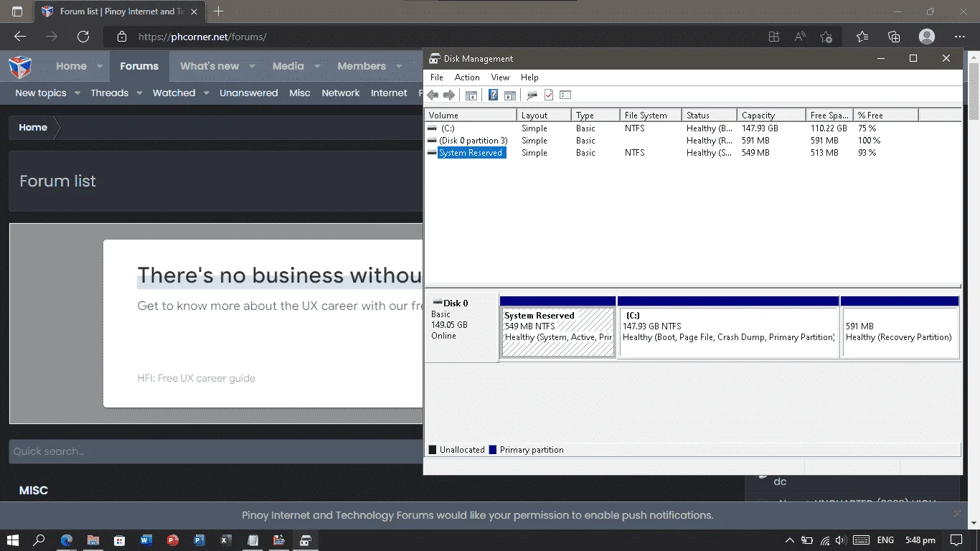Expand the New topics dropdown arrow

click(x=77, y=93)
